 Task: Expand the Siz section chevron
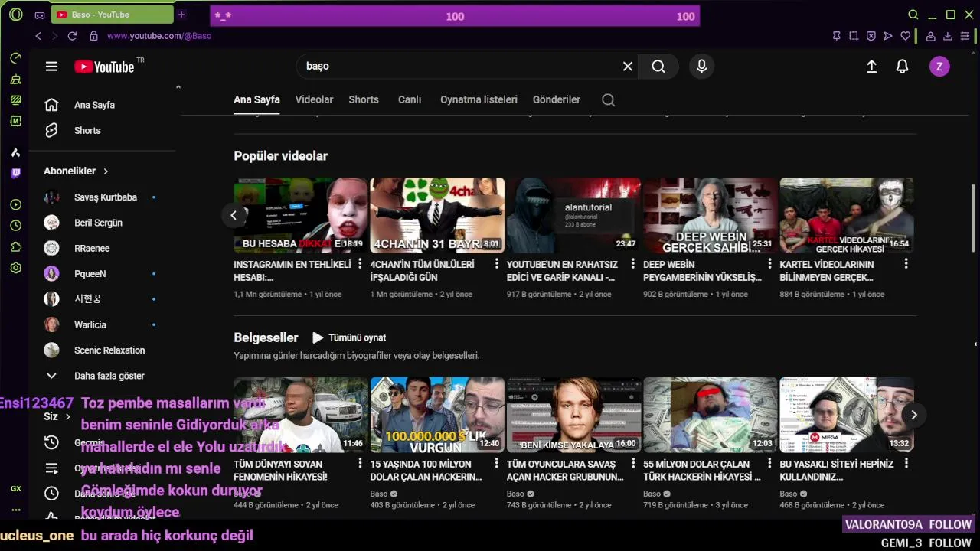coord(67,417)
